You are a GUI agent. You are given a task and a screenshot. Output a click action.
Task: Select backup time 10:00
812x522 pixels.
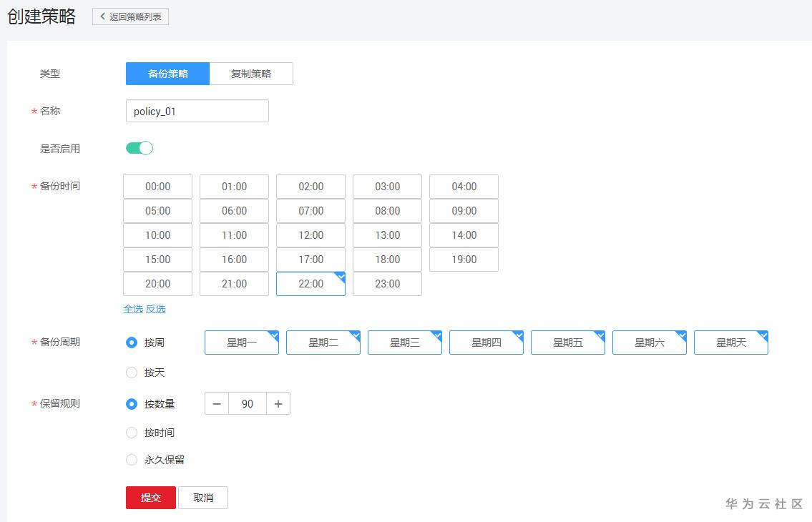pyautogui.click(x=157, y=235)
